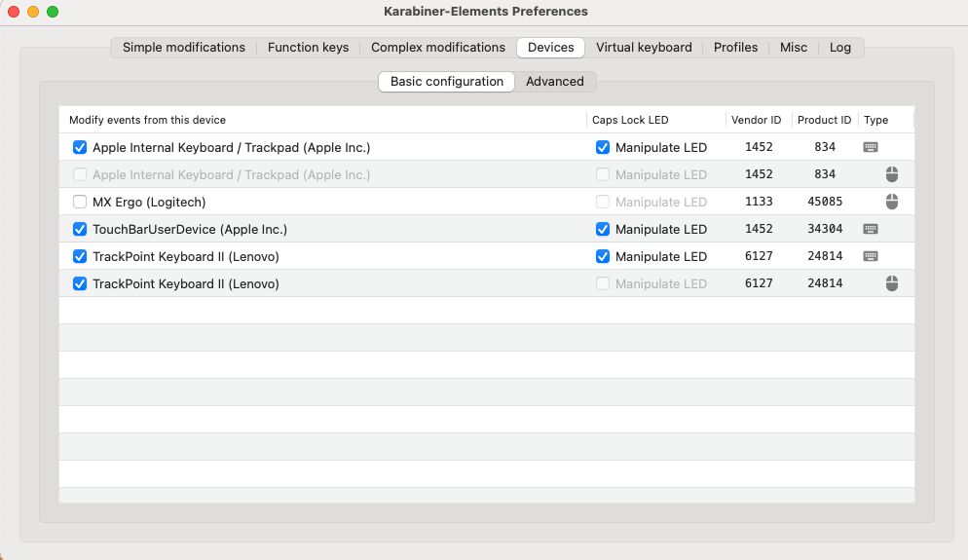Select the Devices tab

point(550,48)
